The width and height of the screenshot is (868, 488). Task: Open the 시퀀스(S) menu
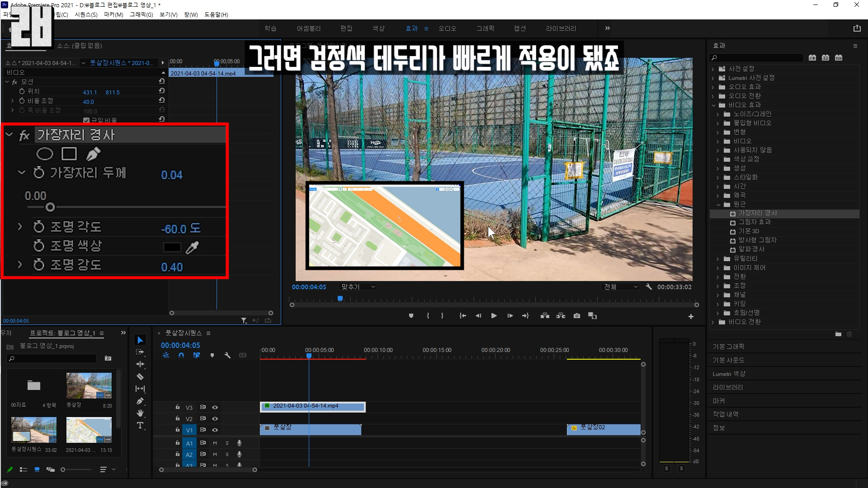86,14
